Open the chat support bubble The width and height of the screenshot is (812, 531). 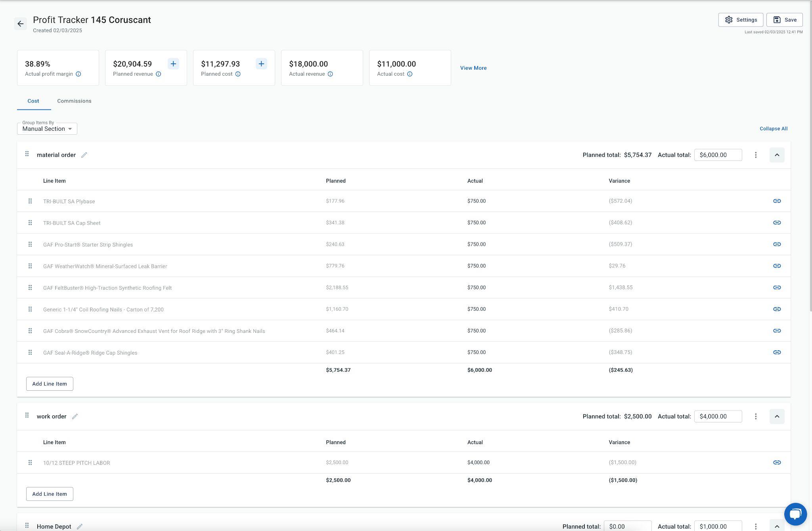point(795,514)
